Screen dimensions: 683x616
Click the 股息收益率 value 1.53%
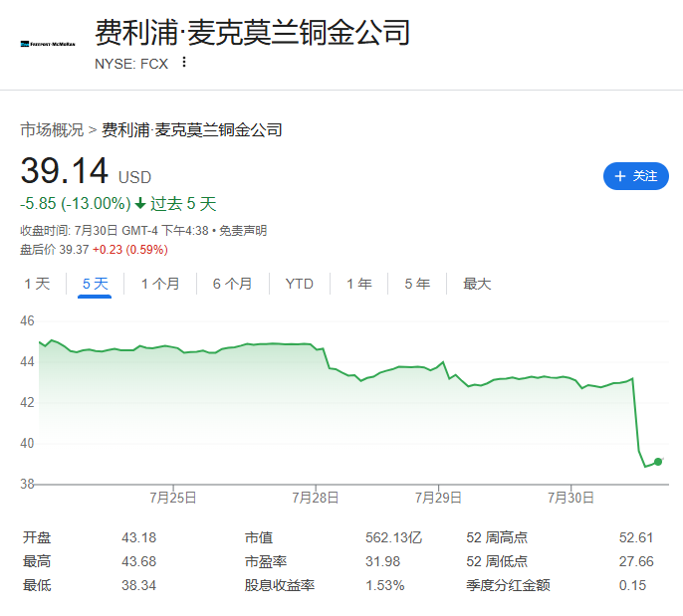[385, 585]
